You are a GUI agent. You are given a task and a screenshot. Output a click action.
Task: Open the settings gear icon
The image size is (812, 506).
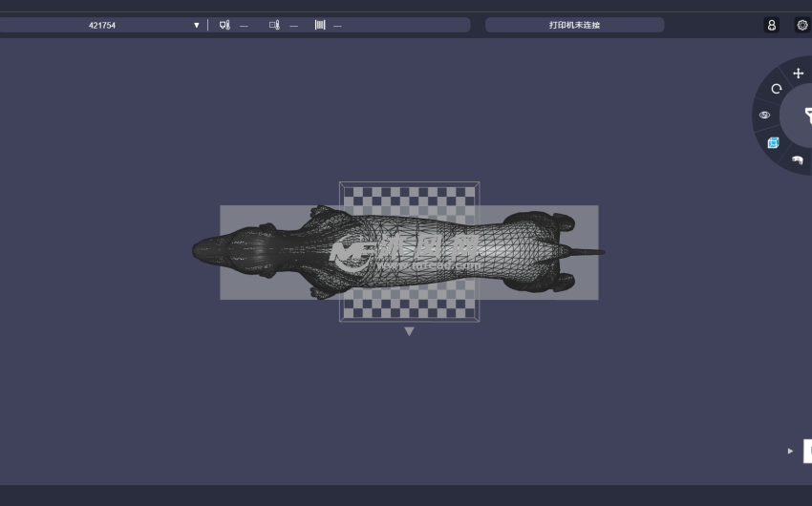pos(801,25)
